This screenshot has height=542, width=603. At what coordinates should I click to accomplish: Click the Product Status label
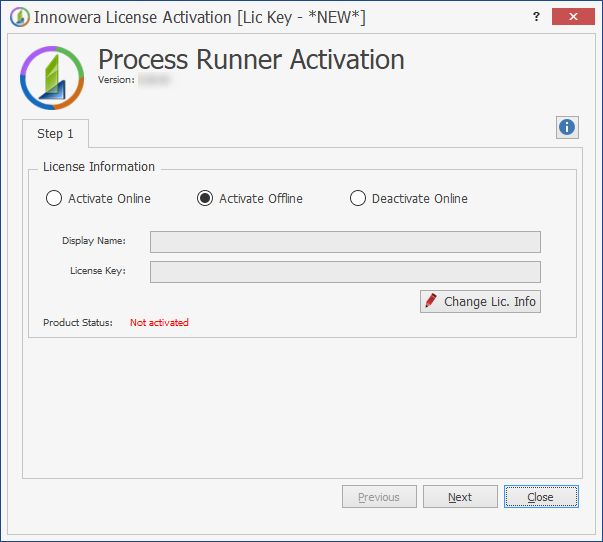[78, 322]
